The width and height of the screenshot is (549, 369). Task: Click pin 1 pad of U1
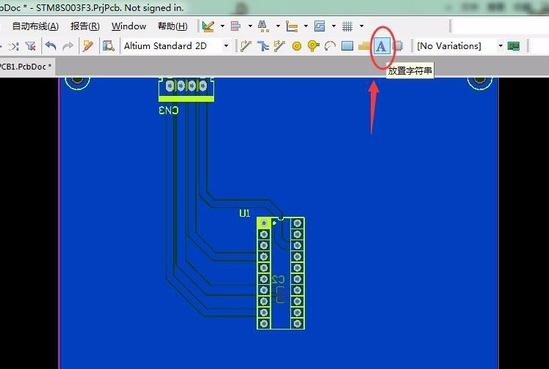point(264,223)
